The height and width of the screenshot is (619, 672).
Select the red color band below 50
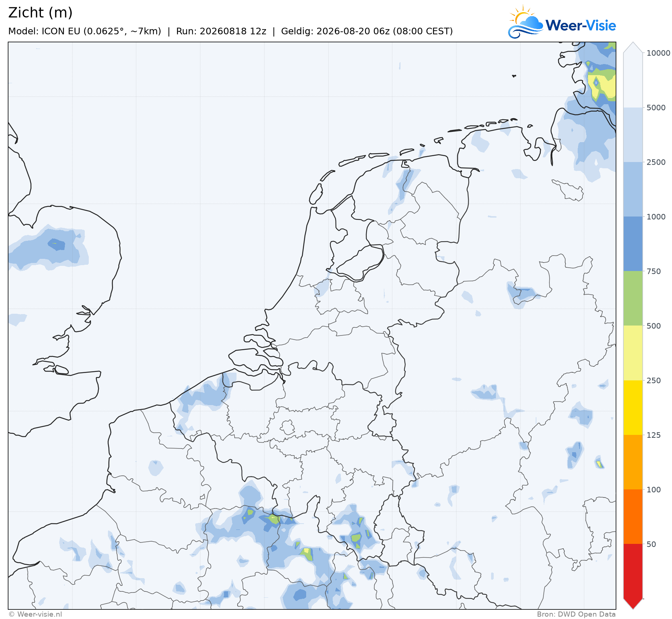(x=633, y=571)
